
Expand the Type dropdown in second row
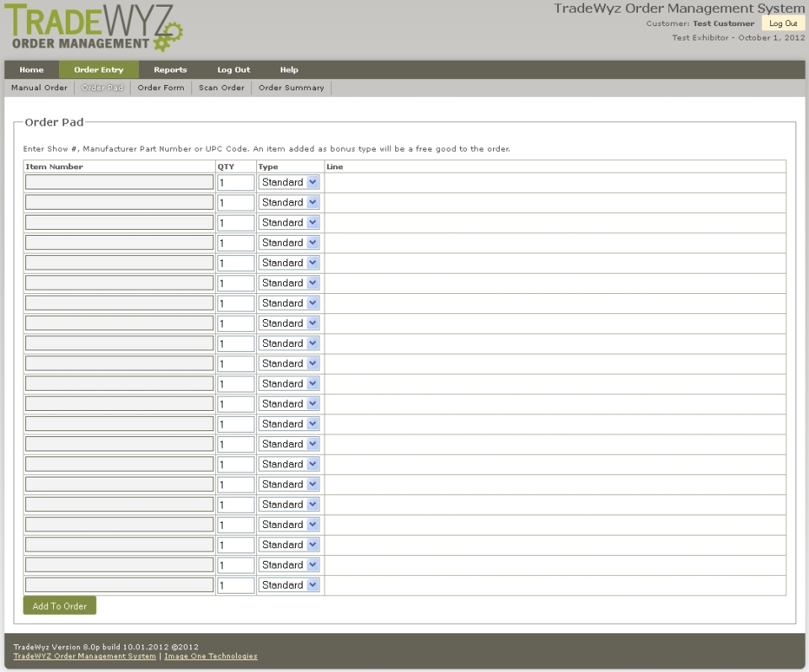[x=289, y=202]
